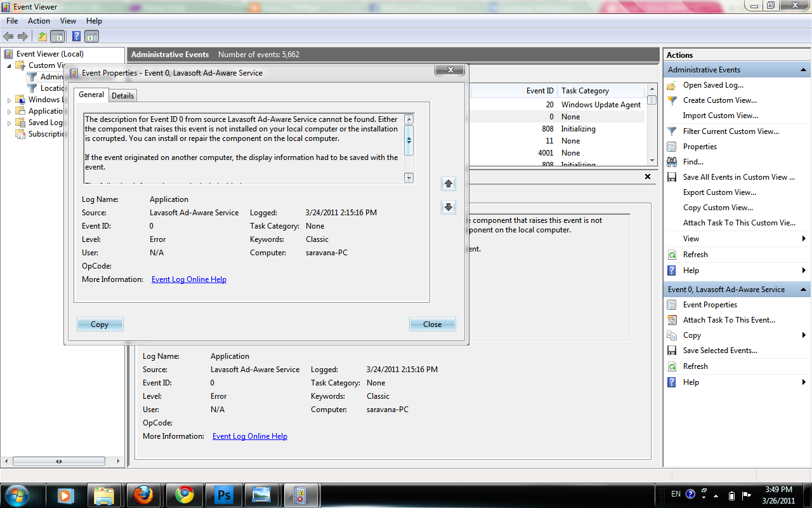Click the Forward arrow in the toolbar
The image size is (812, 508).
[x=23, y=36]
